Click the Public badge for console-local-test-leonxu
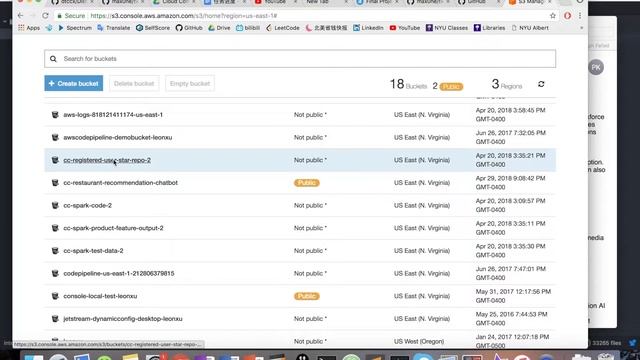 [x=307, y=296]
